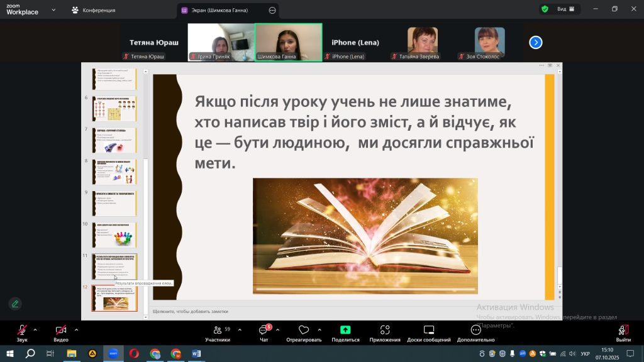644x362 pixels.
Task: Open options on the Экран (Шимкова Ганна) tab
Action: point(272,11)
